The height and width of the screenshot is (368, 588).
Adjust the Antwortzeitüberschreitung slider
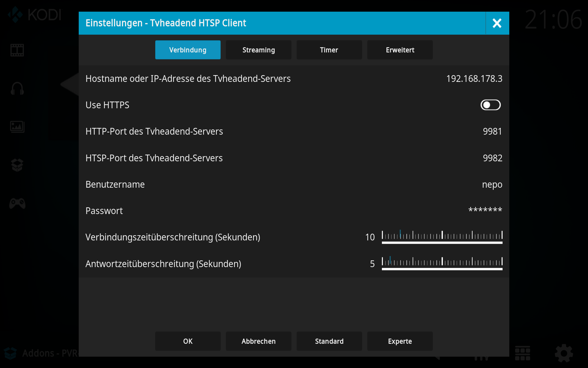pyautogui.click(x=442, y=263)
